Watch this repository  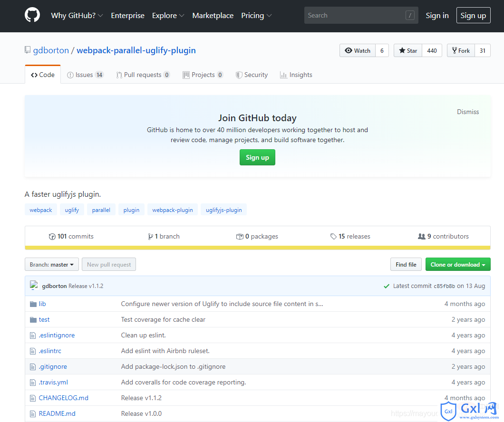[x=358, y=50]
